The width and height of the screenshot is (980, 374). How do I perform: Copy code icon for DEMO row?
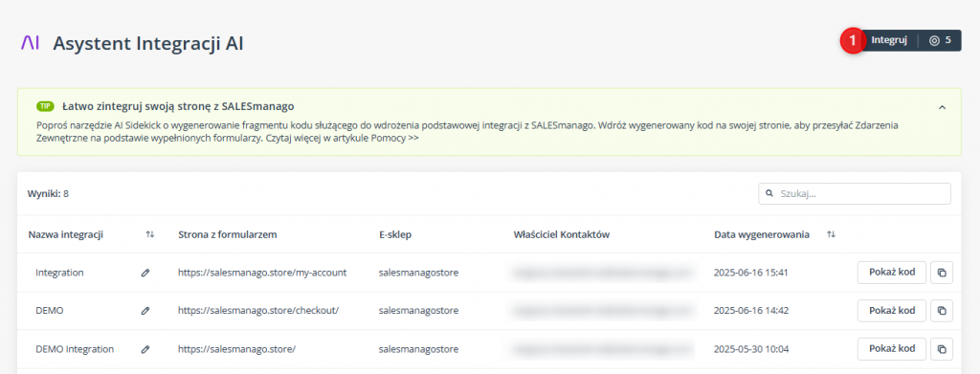(942, 310)
